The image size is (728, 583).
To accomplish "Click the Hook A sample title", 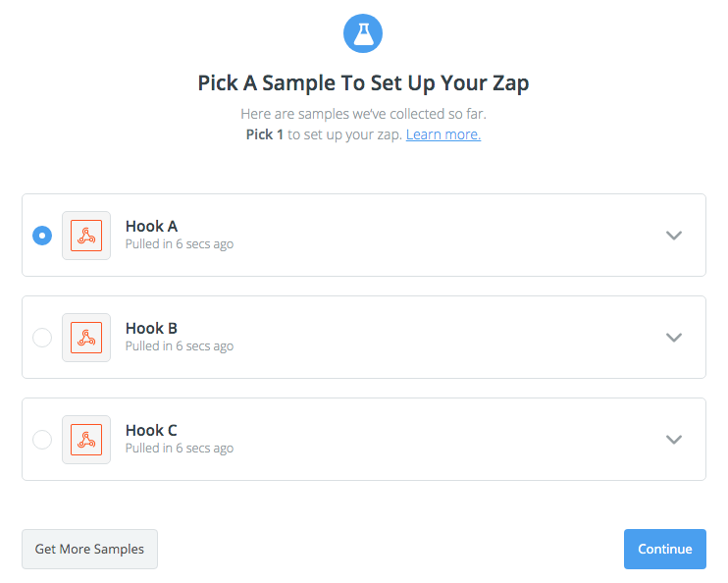I will pos(151,227).
